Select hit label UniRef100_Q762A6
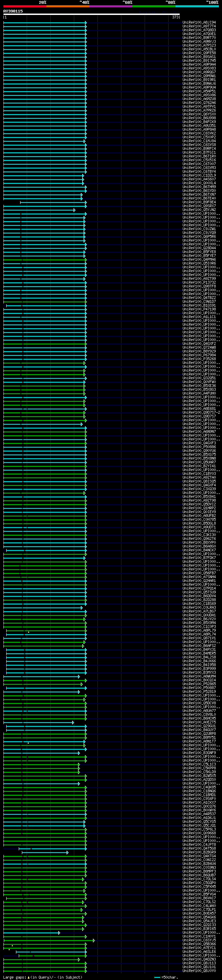 tap(199, 103)
